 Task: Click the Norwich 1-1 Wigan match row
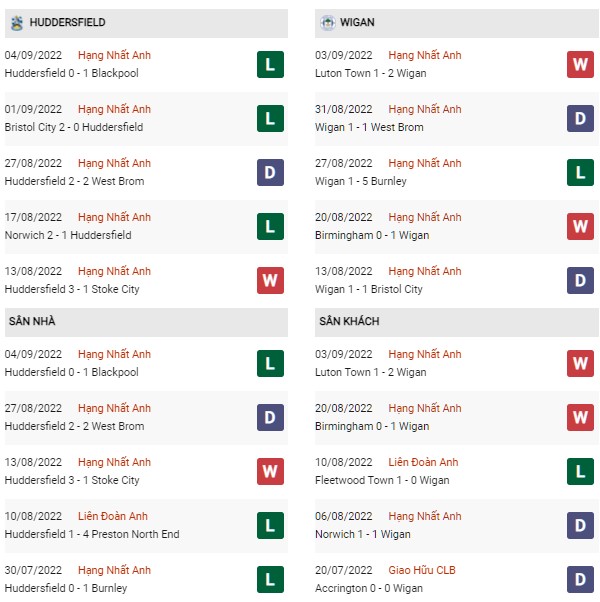pos(456,525)
